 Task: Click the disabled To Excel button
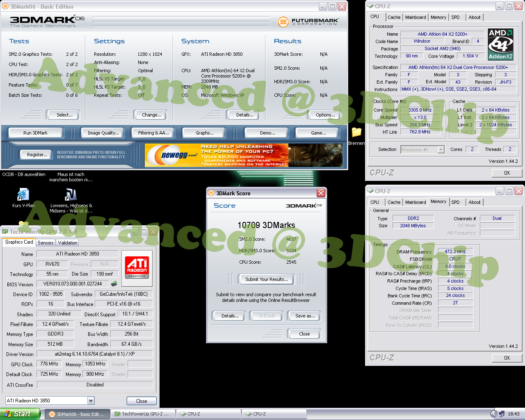coord(267,316)
